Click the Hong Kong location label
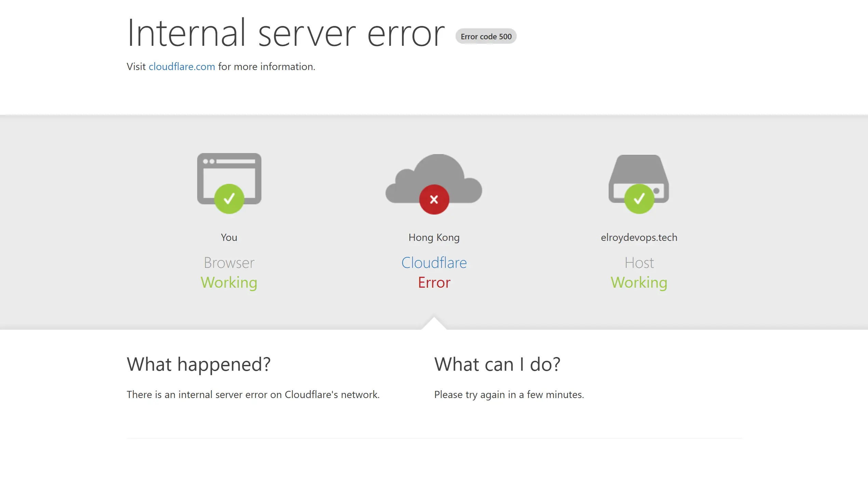This screenshot has height=492, width=868. 434,237
